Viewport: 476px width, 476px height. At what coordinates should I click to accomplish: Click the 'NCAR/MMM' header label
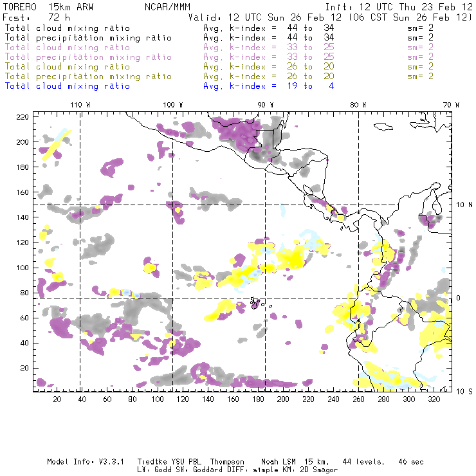pos(167,7)
